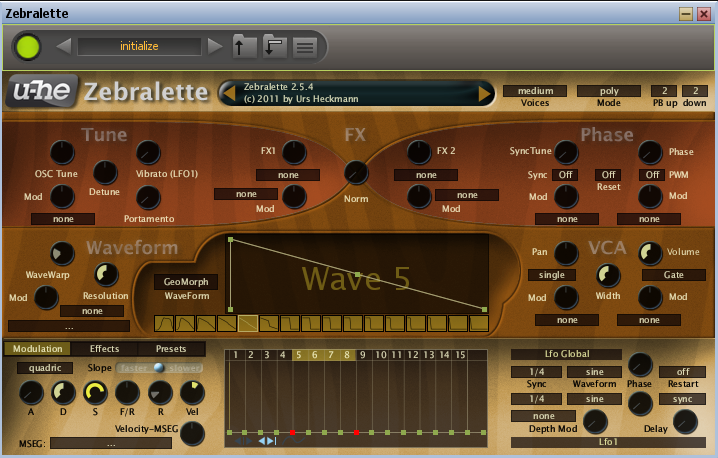
Task: Click the waveform editor's top-left green handle
Action: [231, 240]
